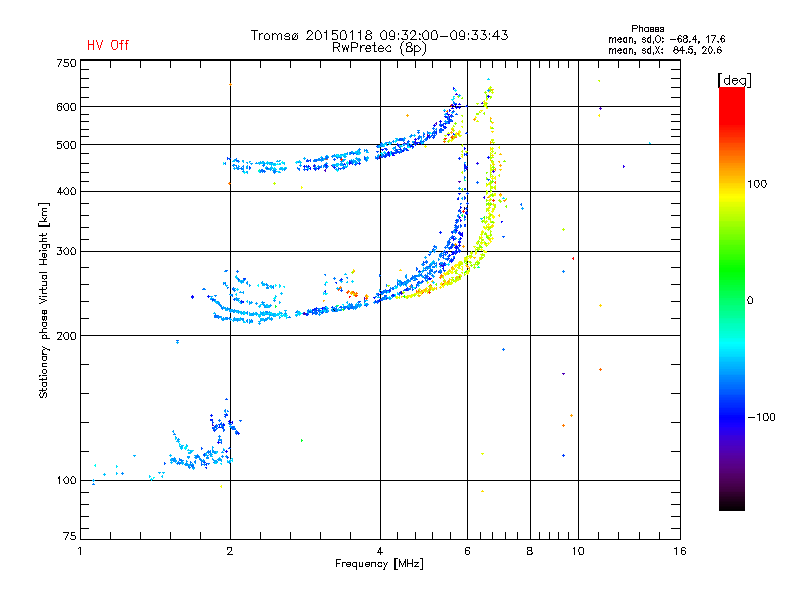The image size is (800, 600).
Task: Click the y-axis '300' tick label
Action: coord(66,251)
